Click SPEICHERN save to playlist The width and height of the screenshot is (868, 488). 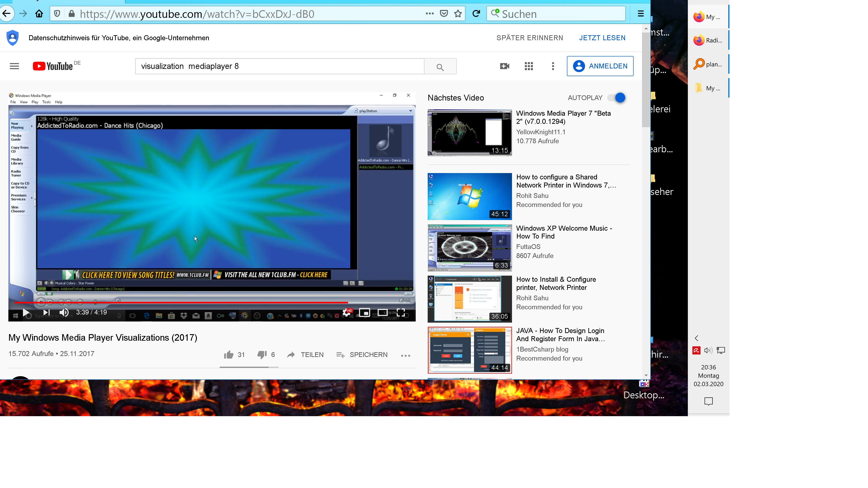point(362,355)
